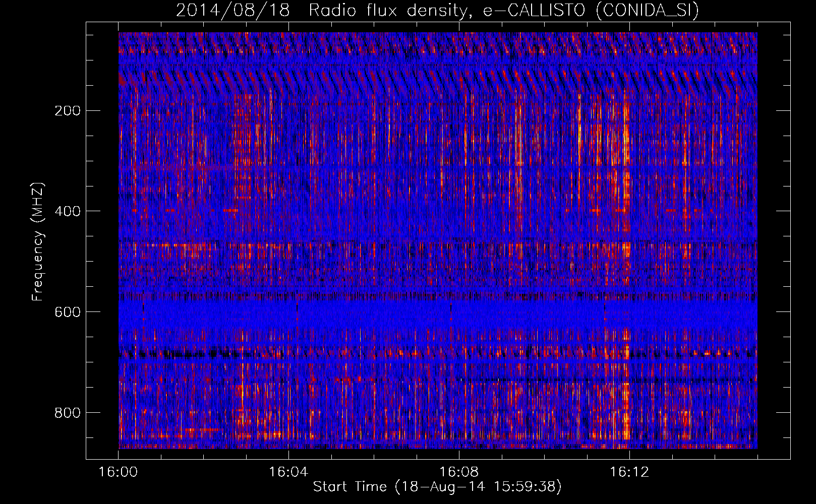The width and height of the screenshot is (816, 504).
Task: Click the 'Frequency (MHZ)' axis label
Action: coord(38,241)
